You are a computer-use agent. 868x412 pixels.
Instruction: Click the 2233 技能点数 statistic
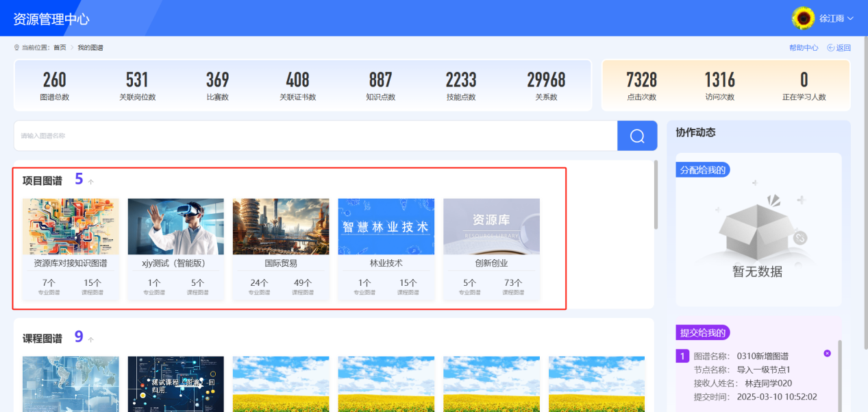click(x=461, y=86)
